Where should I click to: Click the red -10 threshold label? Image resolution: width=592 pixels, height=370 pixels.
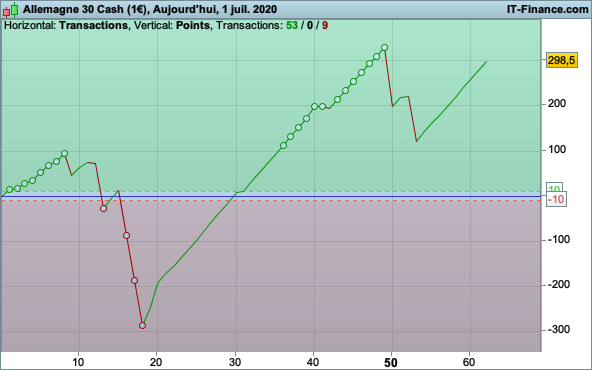[556, 199]
